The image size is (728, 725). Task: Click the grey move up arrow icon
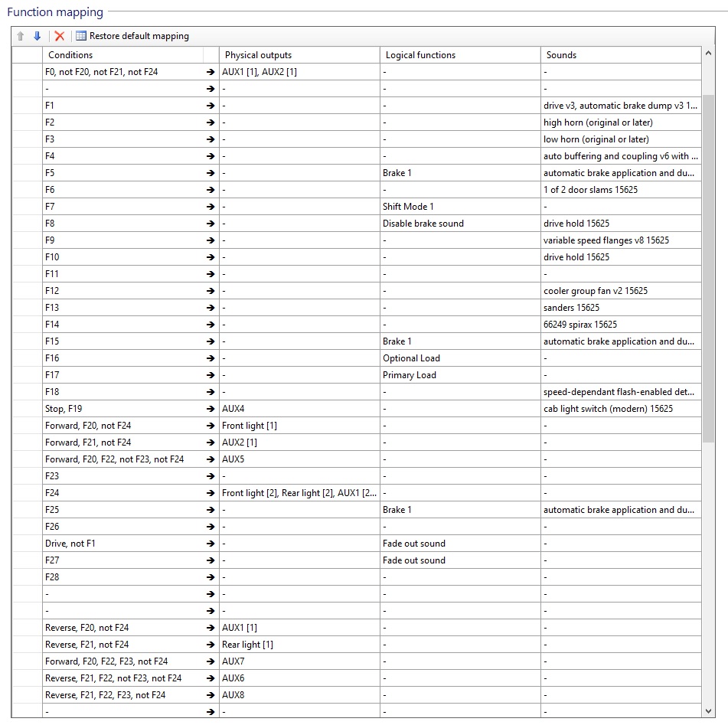coord(21,36)
